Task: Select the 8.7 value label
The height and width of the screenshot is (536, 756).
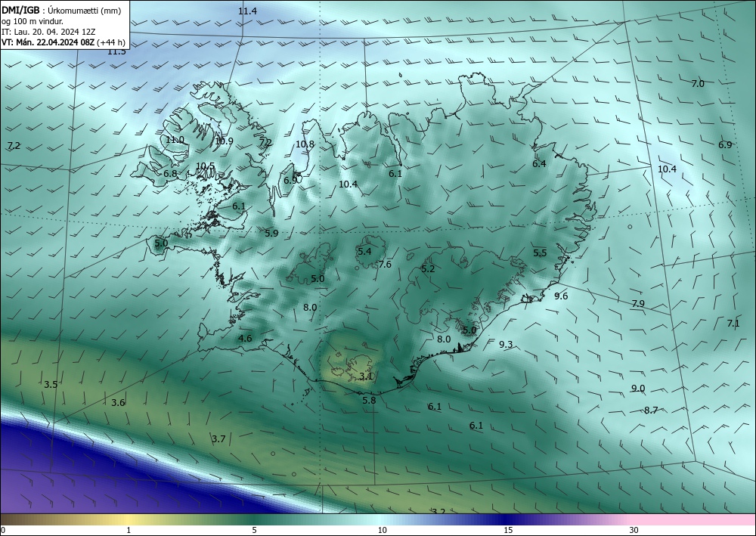Action: [651, 411]
